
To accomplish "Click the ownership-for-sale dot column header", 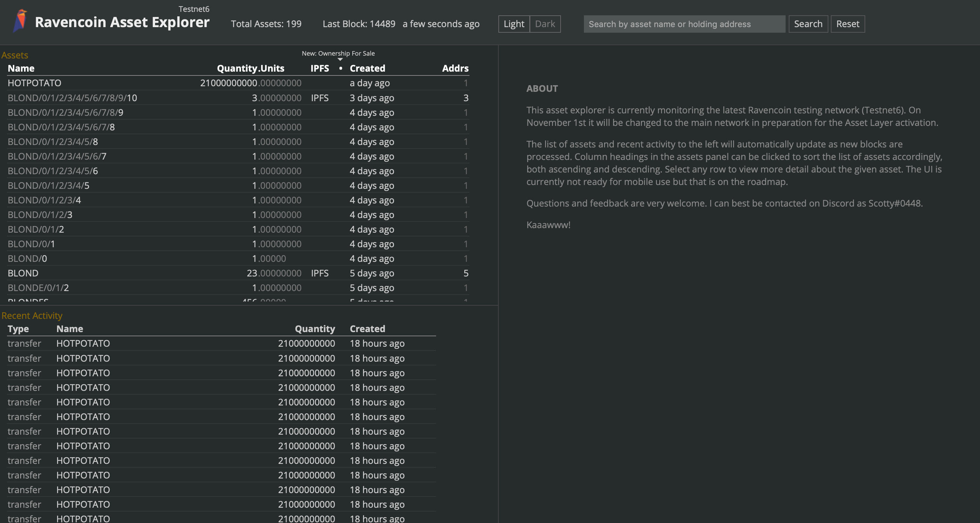I will click(x=340, y=69).
